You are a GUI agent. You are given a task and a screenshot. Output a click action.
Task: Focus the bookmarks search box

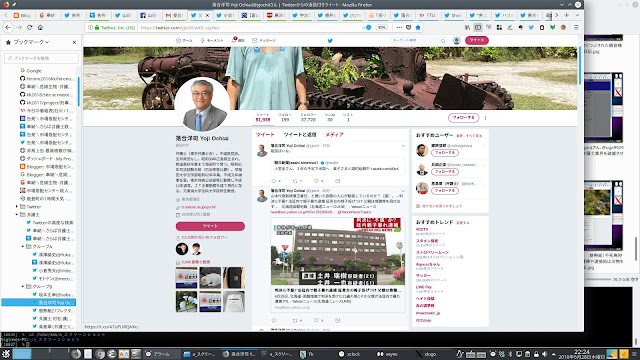41,58
